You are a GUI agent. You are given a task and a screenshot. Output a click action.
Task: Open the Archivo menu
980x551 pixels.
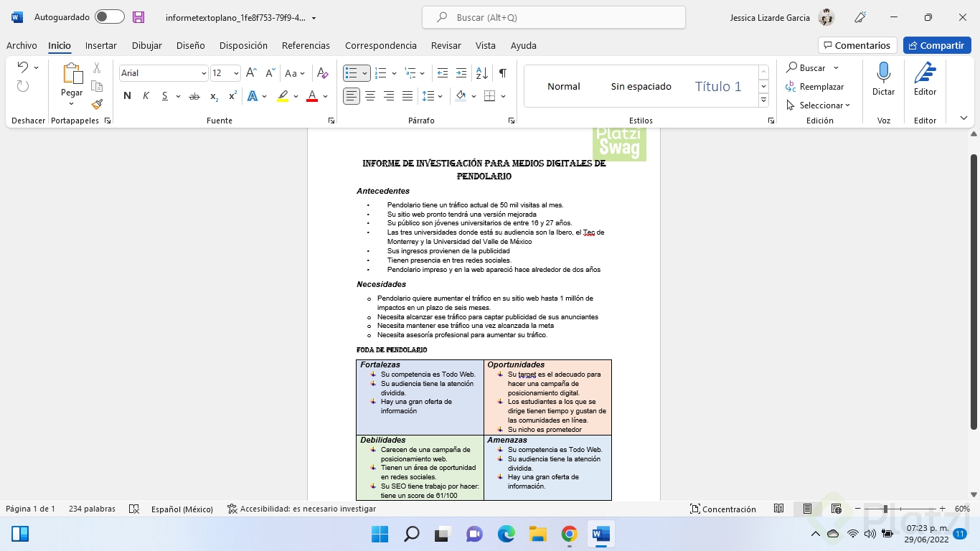pos(22,45)
